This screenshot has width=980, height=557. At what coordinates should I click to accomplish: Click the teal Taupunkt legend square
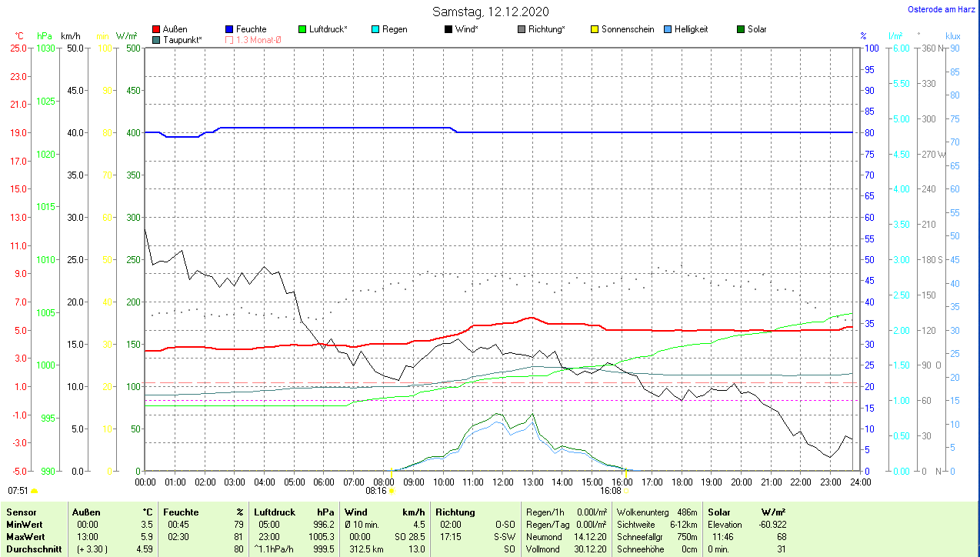click(157, 40)
